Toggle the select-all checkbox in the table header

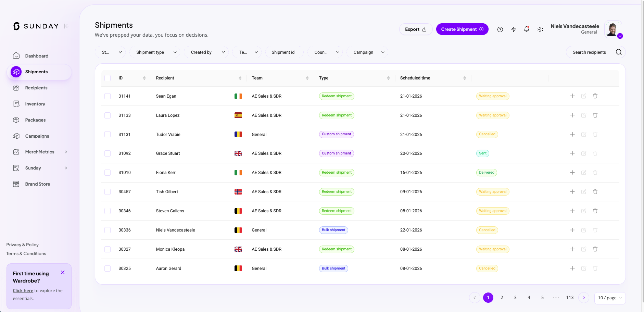coord(108,78)
